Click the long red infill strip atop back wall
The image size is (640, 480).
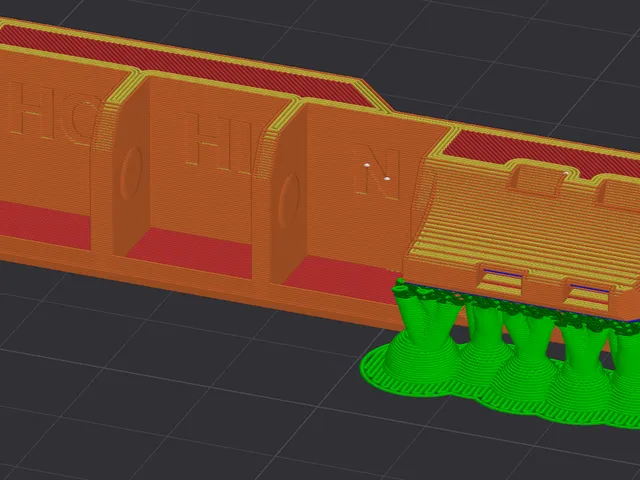pyautogui.click(x=184, y=64)
